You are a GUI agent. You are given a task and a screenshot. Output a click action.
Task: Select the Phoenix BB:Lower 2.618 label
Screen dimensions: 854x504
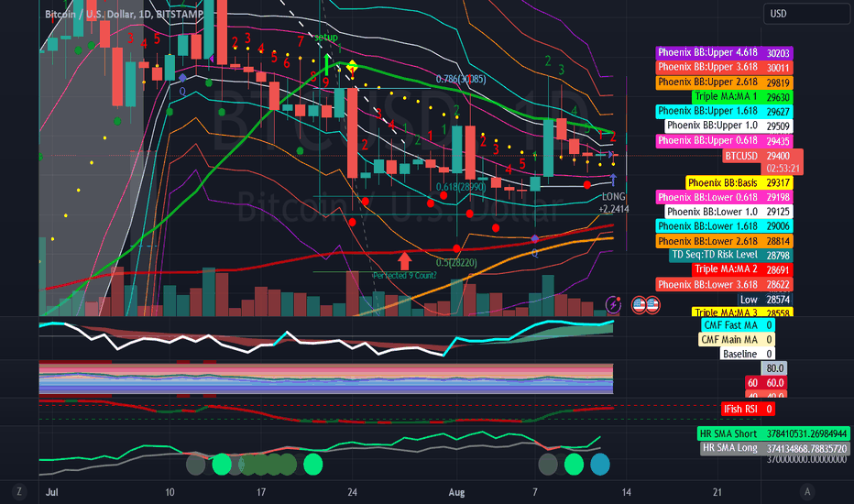[x=724, y=241]
